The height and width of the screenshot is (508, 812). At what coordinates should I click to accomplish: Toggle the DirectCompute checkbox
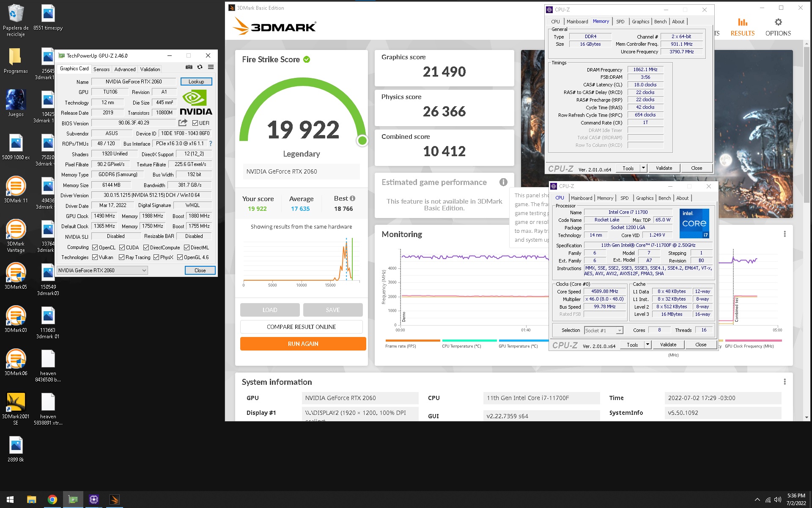pos(146,248)
